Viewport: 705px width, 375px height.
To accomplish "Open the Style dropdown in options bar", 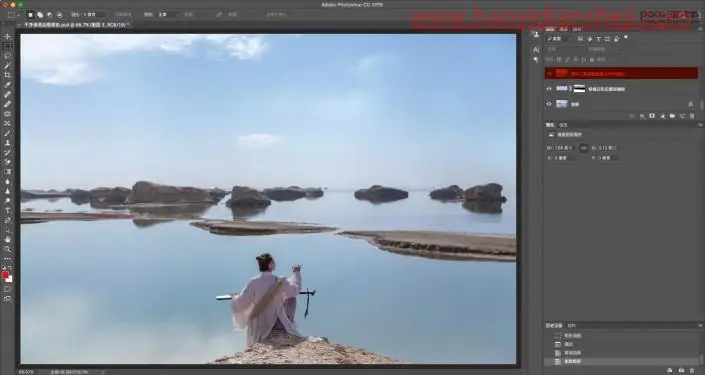I will click(169, 15).
